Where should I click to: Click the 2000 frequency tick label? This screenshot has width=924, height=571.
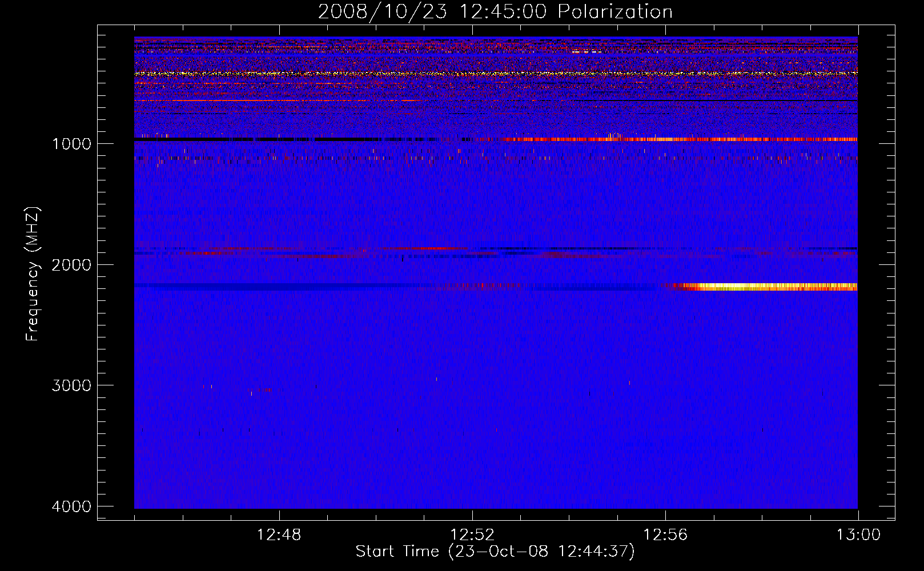pyautogui.click(x=71, y=265)
